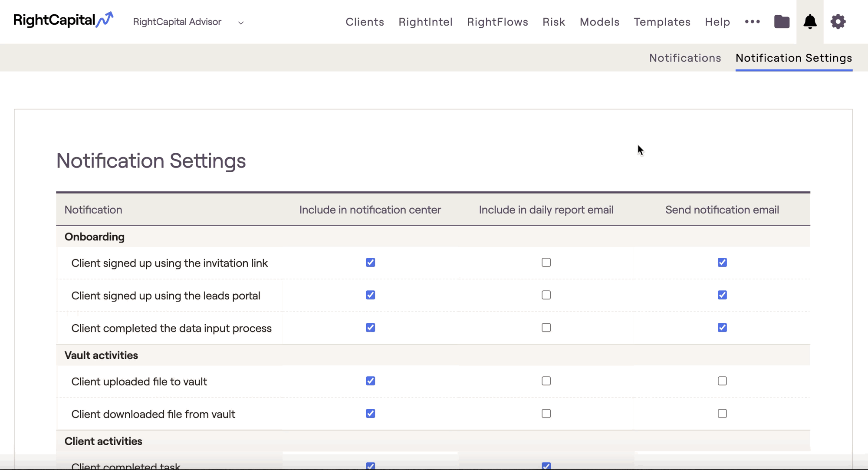The image size is (868, 470).
Task: Open the three-dots more menu
Action: pos(752,22)
